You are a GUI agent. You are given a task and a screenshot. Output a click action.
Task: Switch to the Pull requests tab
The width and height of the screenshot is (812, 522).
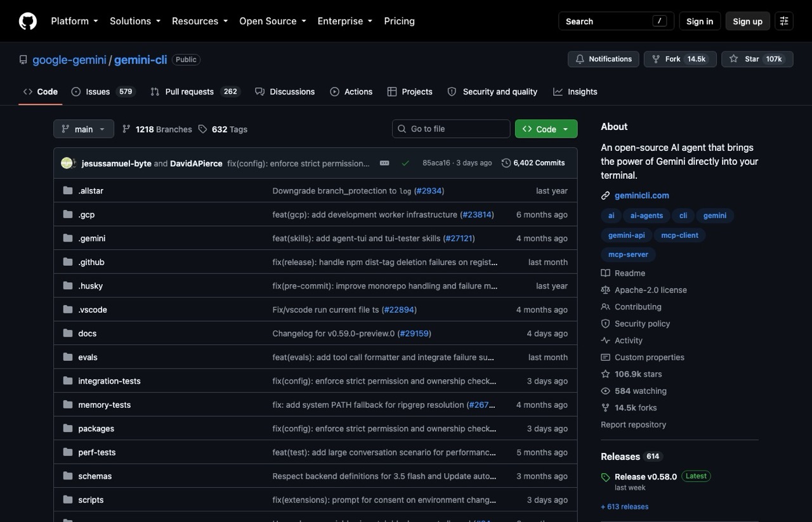194,92
